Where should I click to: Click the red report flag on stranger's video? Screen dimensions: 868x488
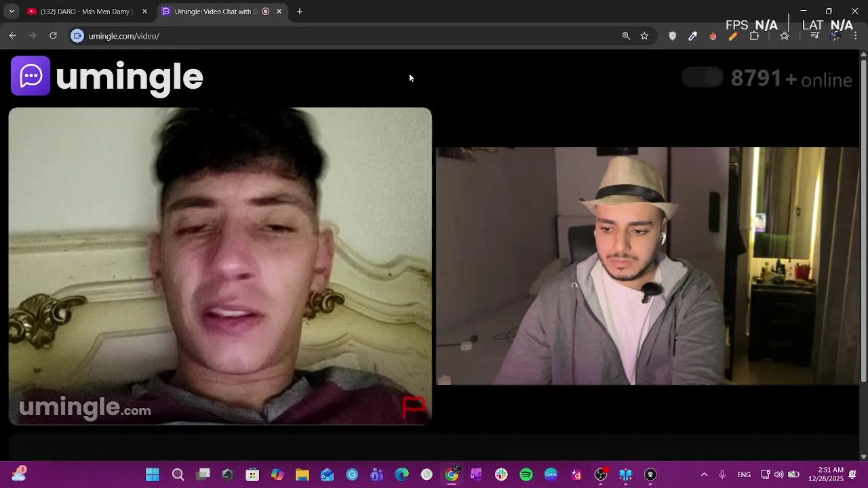(x=414, y=407)
